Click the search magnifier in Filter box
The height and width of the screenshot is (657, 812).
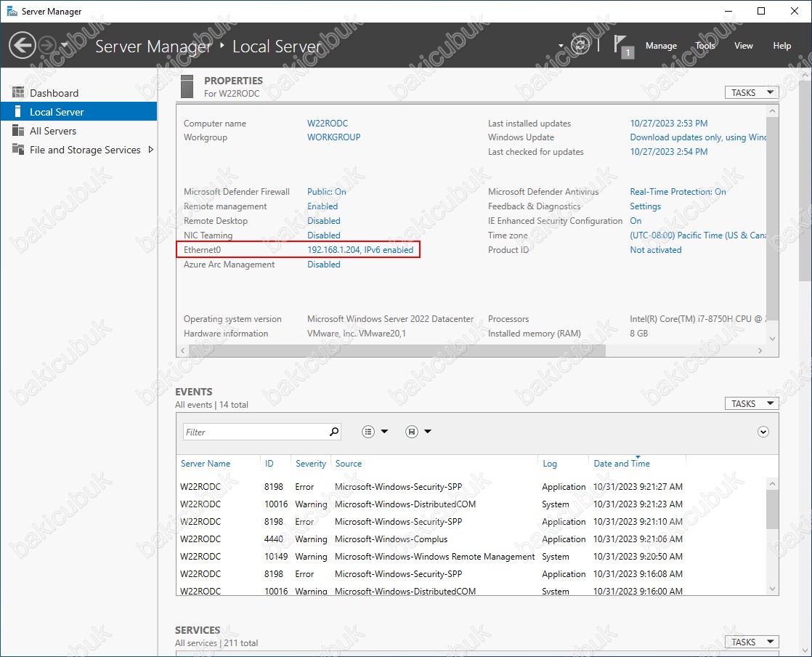tap(334, 432)
